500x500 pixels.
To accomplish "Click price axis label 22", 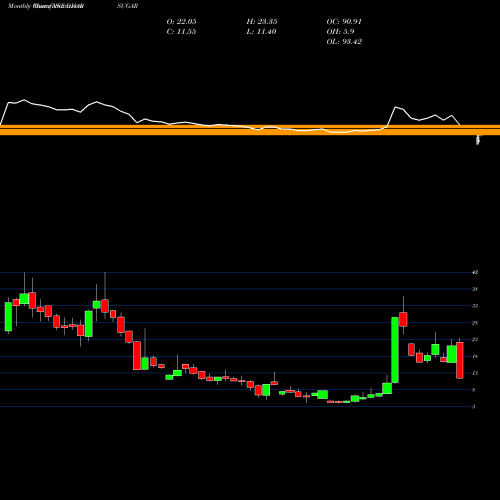I will pos(475,339).
